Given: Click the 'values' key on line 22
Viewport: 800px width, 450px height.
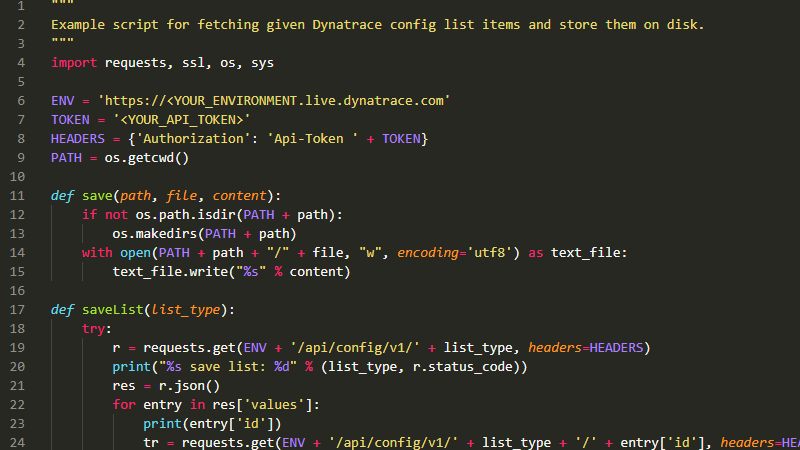Looking at the screenshot, I should pos(274,405).
